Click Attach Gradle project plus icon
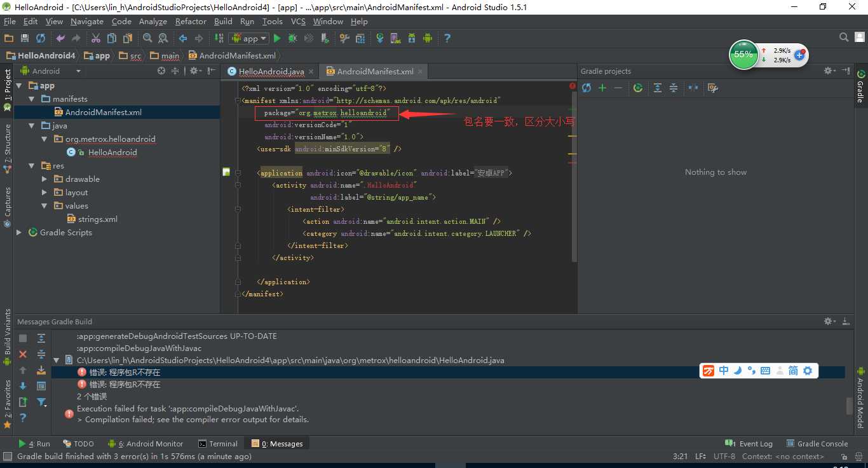Viewport: 868px width, 468px height. pos(602,88)
